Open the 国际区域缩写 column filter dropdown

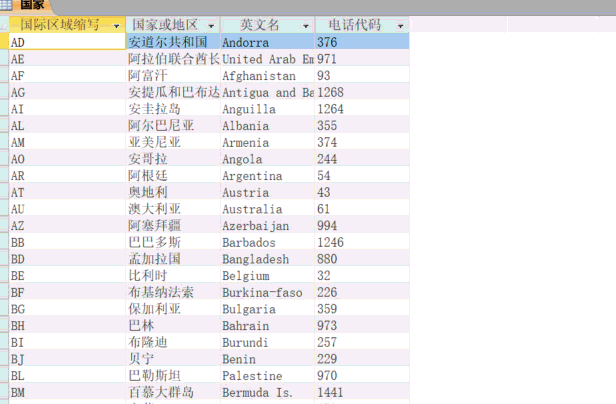pos(116,26)
